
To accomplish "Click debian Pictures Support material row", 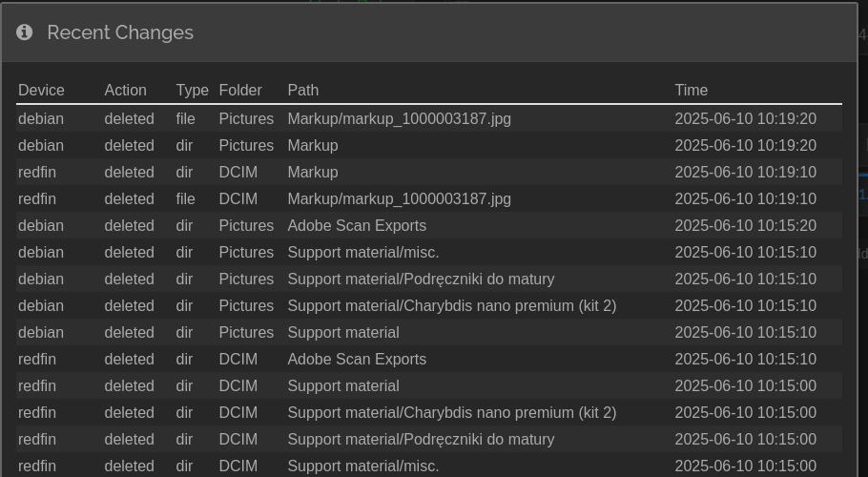I will (x=429, y=333).
